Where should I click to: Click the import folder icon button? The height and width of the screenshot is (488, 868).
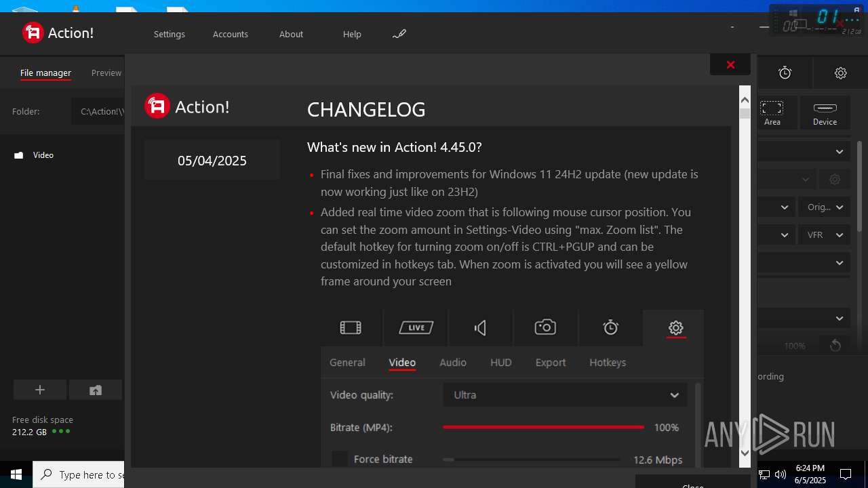tap(96, 390)
